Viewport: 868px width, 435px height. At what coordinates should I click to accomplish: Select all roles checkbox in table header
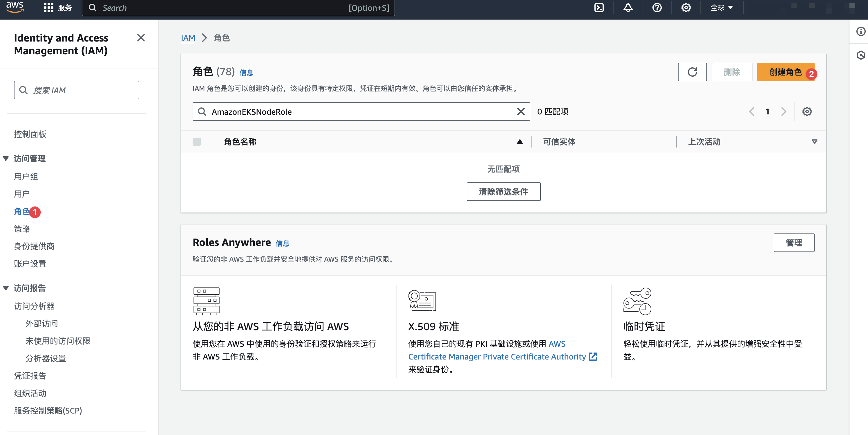coord(196,142)
